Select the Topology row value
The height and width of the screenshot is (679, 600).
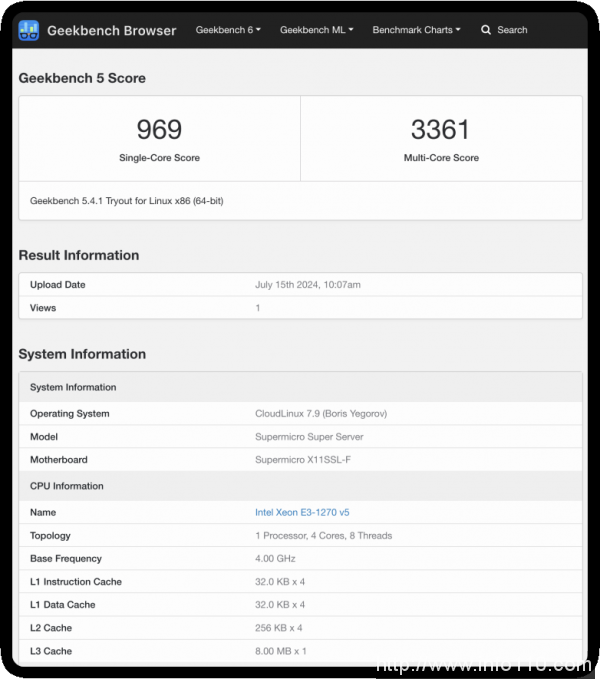323,536
